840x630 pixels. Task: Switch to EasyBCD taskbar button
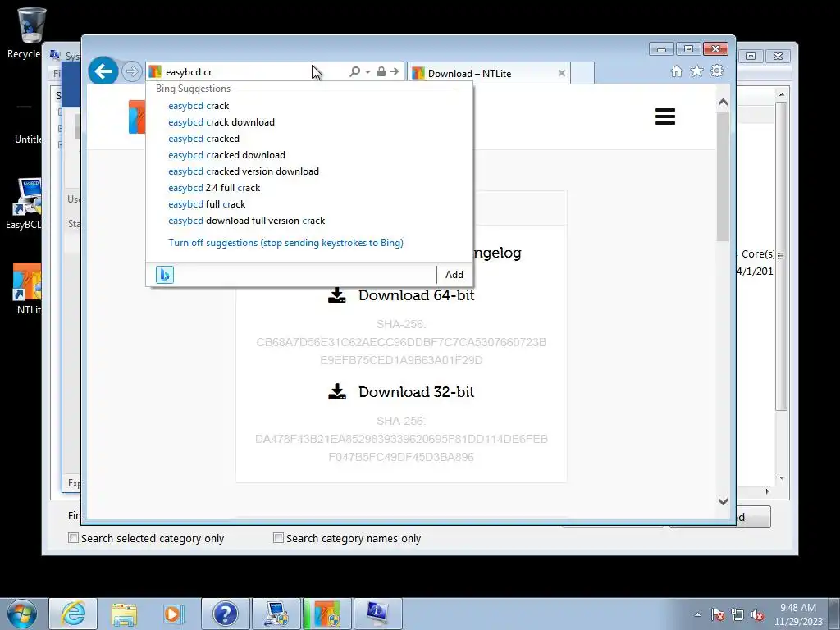[276, 614]
